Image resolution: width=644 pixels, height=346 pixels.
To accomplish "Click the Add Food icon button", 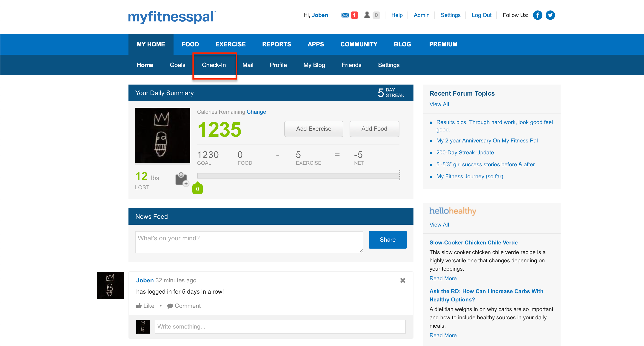I will click(374, 129).
